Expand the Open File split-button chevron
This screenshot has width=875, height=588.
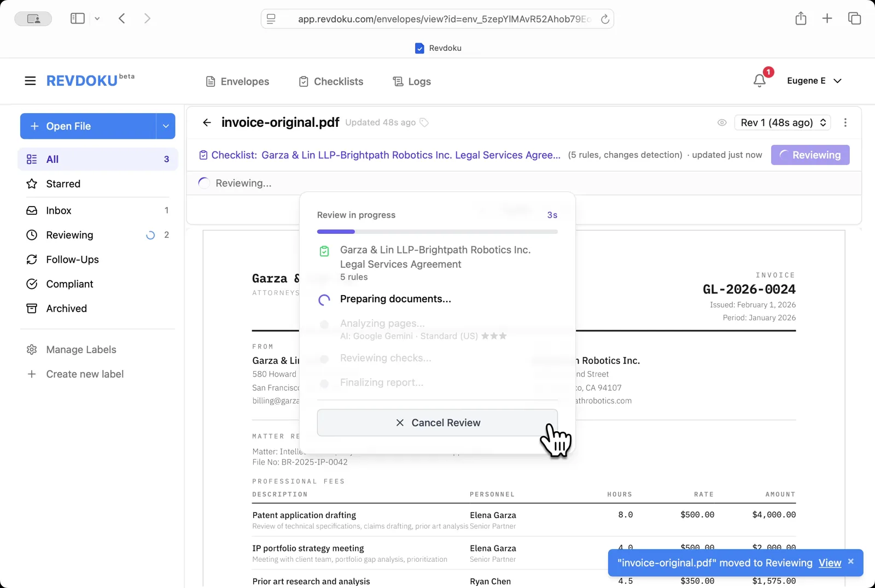coord(166,126)
